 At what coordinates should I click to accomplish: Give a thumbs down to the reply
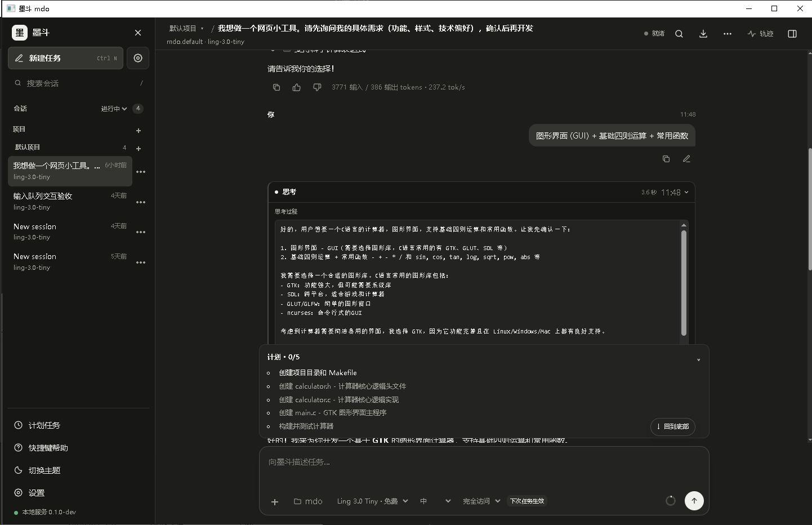[x=317, y=87]
